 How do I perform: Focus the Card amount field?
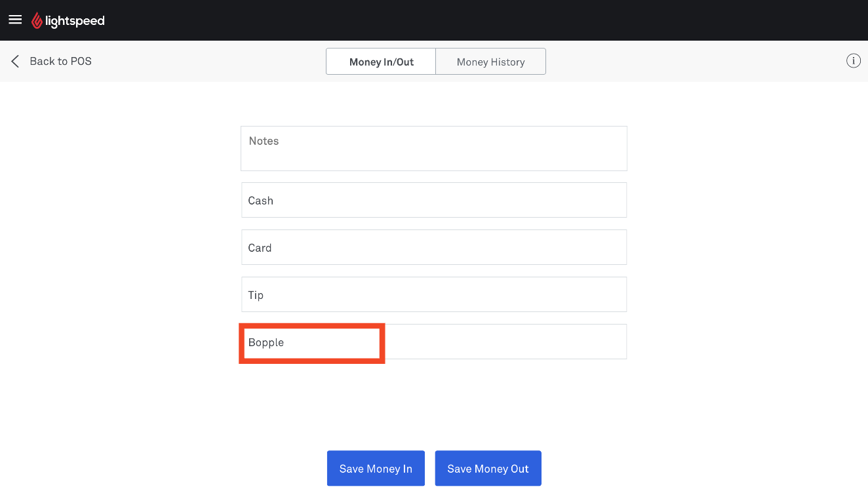pyautogui.click(x=434, y=247)
